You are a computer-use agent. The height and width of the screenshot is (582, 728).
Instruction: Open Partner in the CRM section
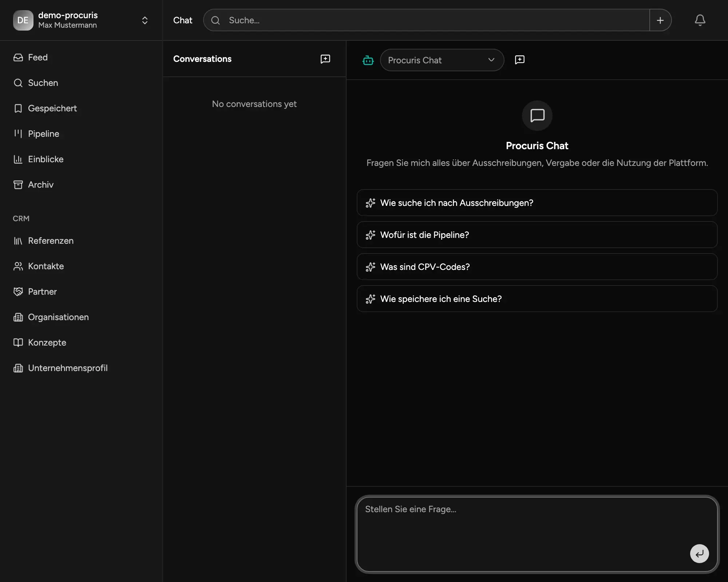coord(81,292)
